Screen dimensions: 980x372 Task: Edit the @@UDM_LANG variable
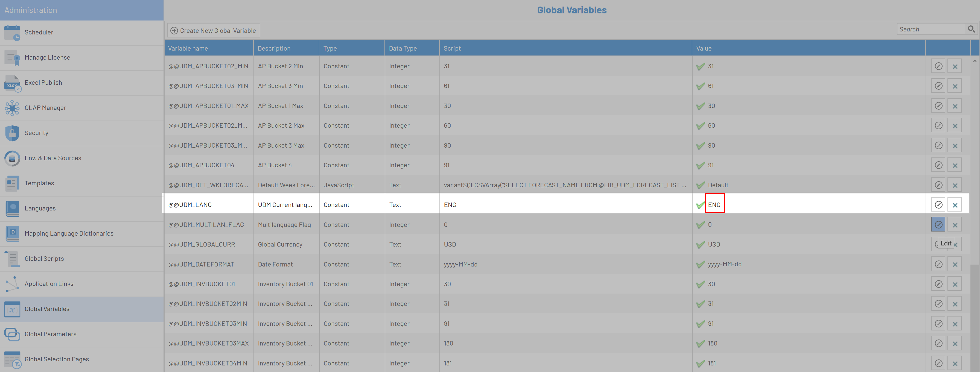[x=938, y=205]
